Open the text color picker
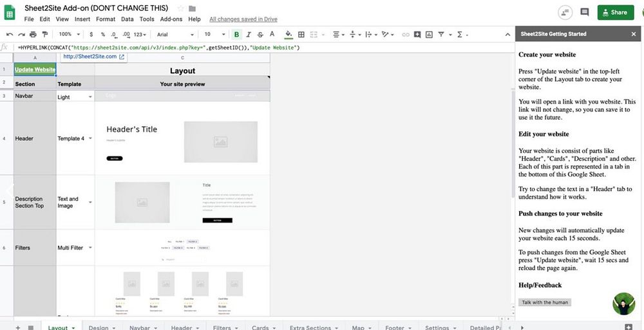 [272, 35]
